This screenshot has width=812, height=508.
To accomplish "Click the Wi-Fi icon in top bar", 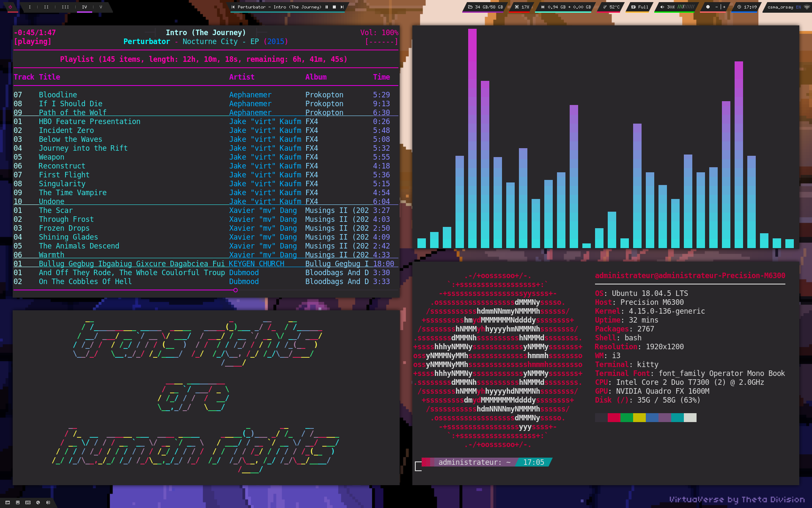I will coord(807,7).
